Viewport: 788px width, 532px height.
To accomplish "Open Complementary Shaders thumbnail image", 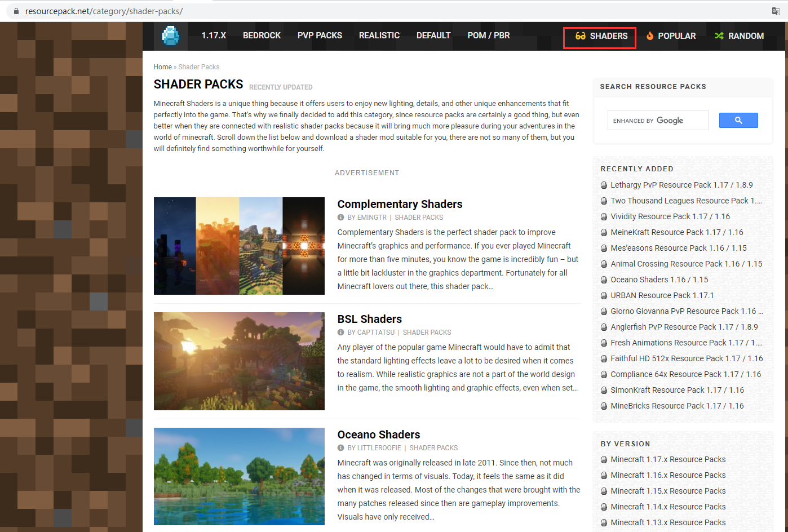I will coord(239,246).
